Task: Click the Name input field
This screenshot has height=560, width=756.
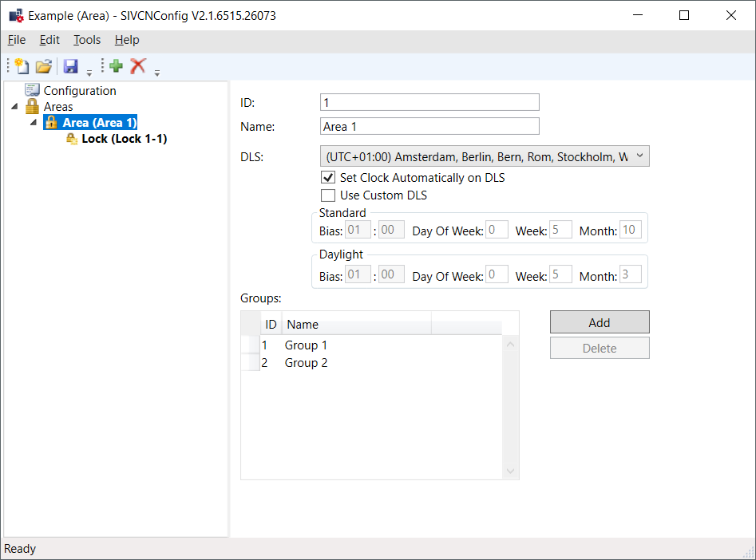Action: point(429,126)
